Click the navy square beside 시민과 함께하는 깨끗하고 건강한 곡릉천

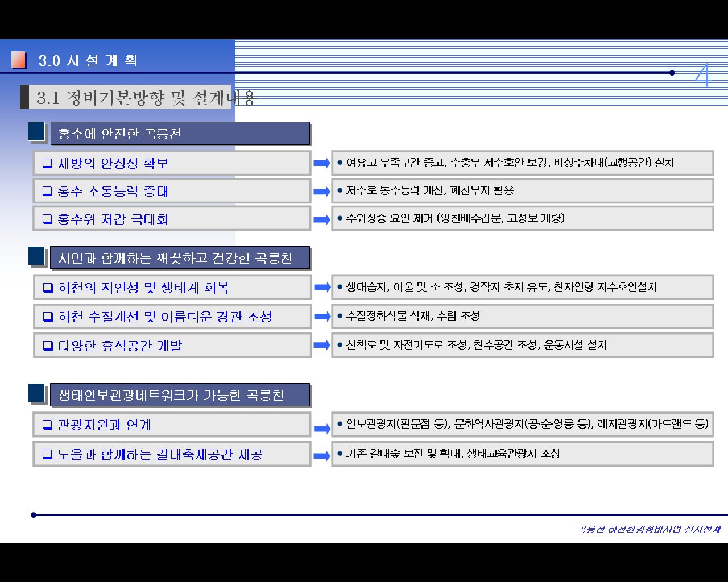[x=36, y=256]
